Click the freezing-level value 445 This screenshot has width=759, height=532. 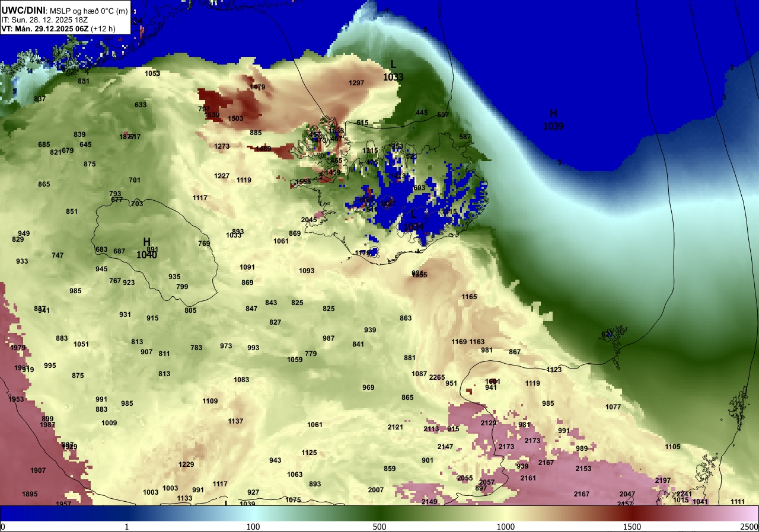click(x=422, y=113)
